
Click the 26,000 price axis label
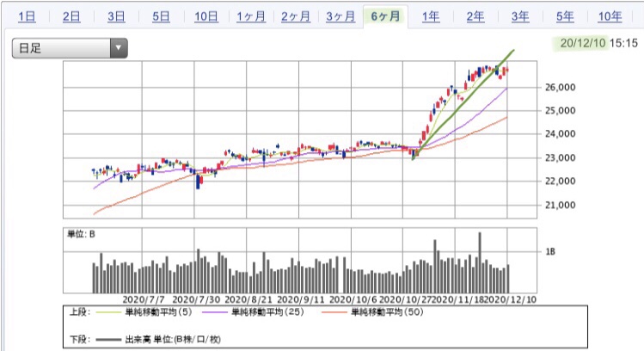coord(561,87)
